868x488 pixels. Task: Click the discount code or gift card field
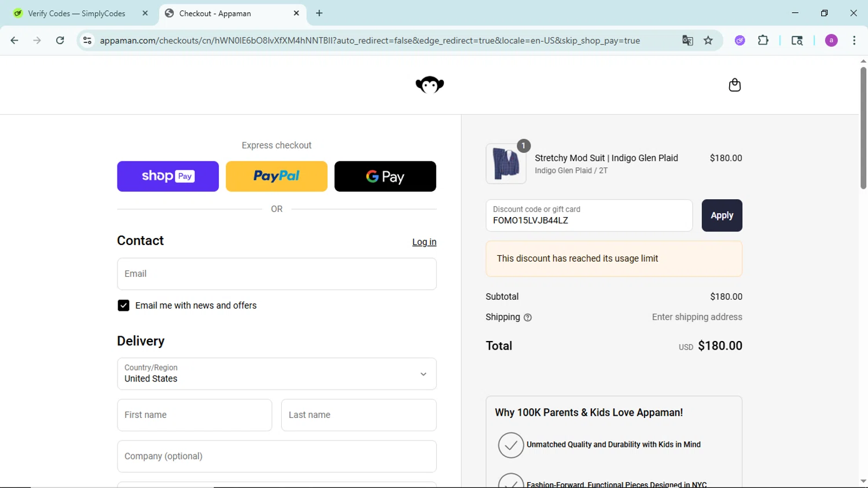pos(589,215)
